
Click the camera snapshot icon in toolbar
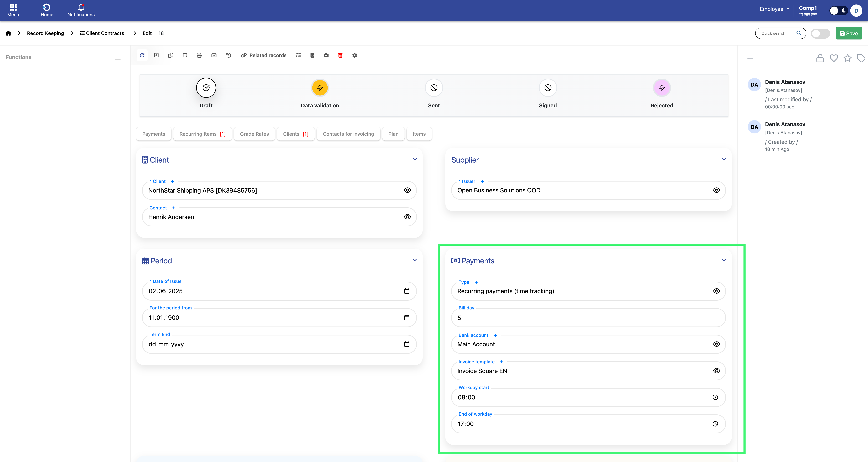coord(326,55)
